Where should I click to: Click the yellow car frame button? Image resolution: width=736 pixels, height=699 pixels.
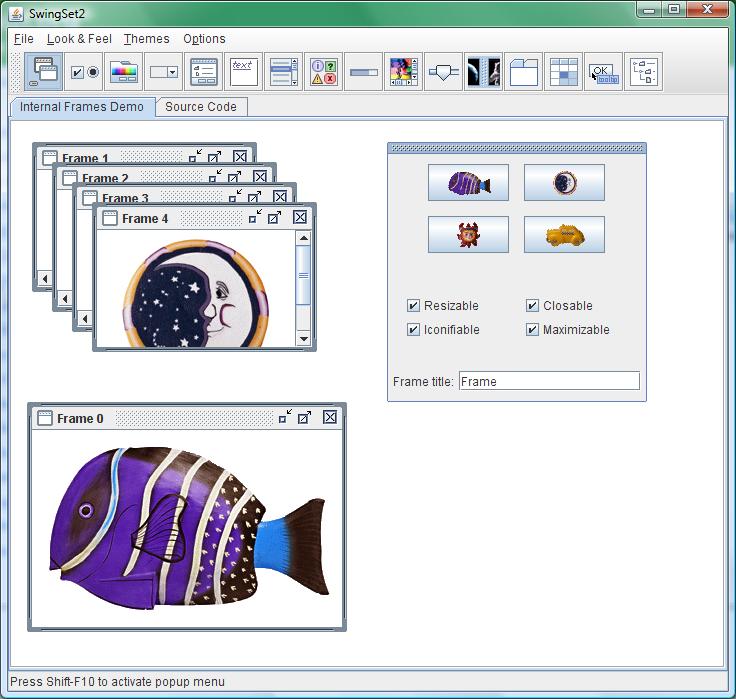564,235
